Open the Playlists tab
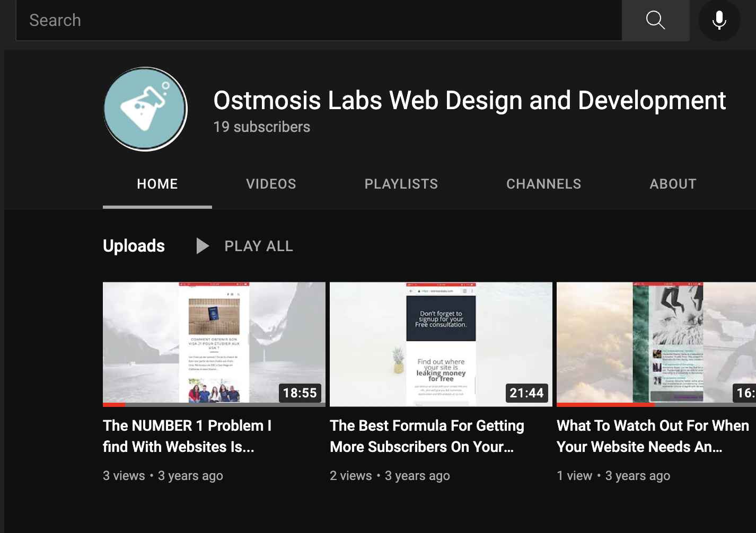Viewport: 756px width, 533px height. [401, 184]
